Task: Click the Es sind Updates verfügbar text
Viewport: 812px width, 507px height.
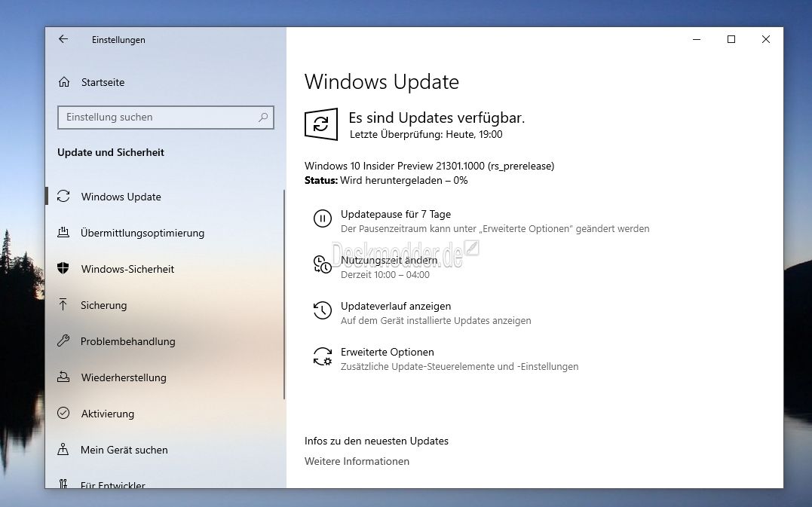Action: click(x=437, y=118)
